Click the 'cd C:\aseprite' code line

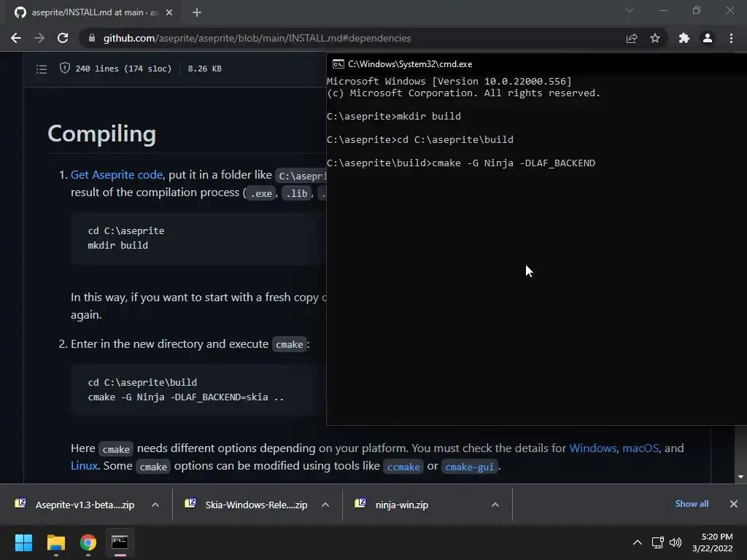tap(126, 230)
